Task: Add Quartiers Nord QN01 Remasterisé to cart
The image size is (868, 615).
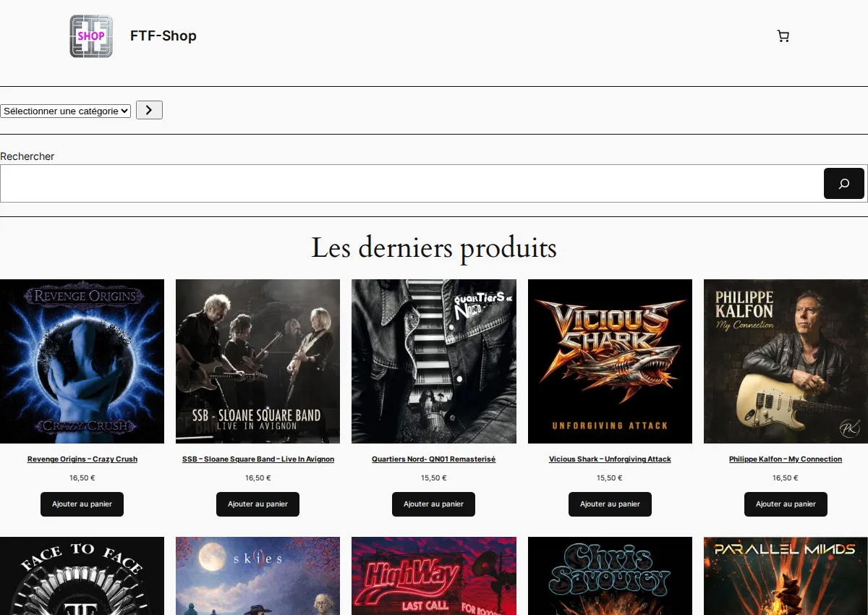Action: click(433, 504)
